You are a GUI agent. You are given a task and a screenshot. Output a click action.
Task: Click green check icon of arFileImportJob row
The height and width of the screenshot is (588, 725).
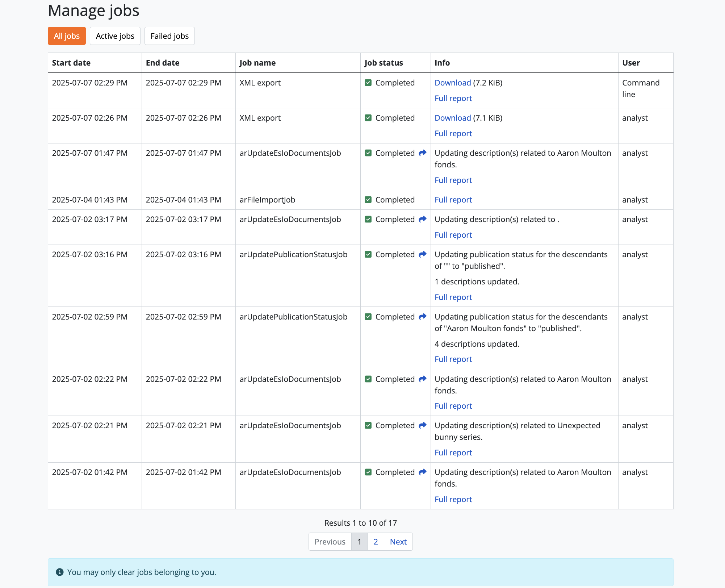tap(368, 200)
